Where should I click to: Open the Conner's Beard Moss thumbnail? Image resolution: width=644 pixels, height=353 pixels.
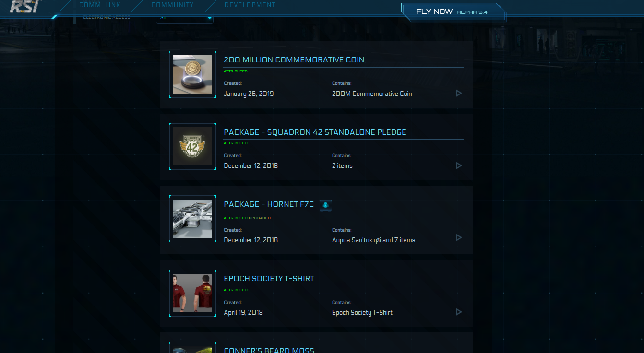[x=192, y=350]
